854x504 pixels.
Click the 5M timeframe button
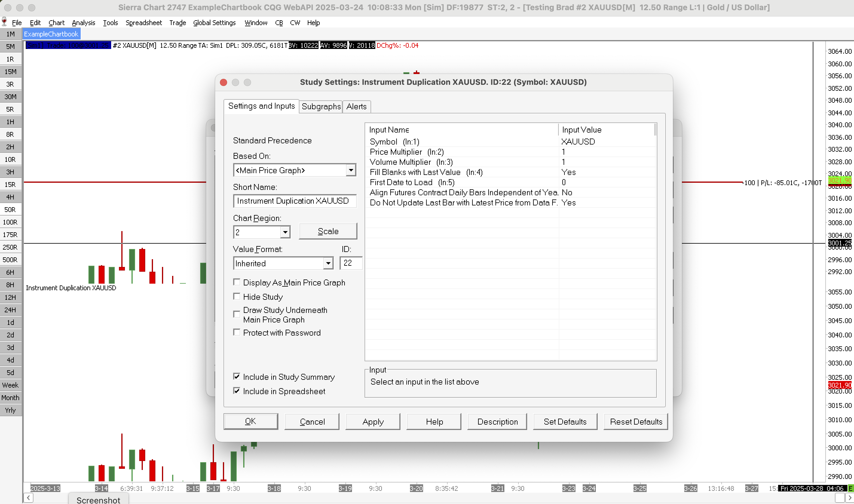click(x=10, y=47)
